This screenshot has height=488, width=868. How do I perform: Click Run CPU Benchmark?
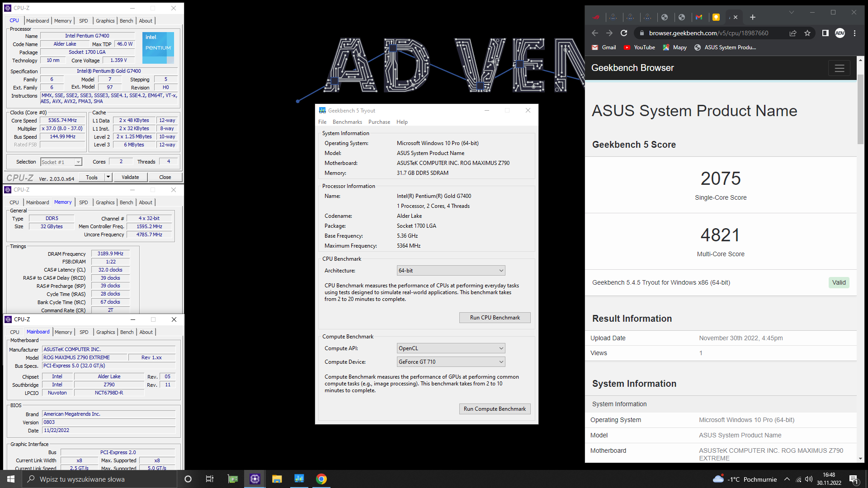tap(495, 318)
